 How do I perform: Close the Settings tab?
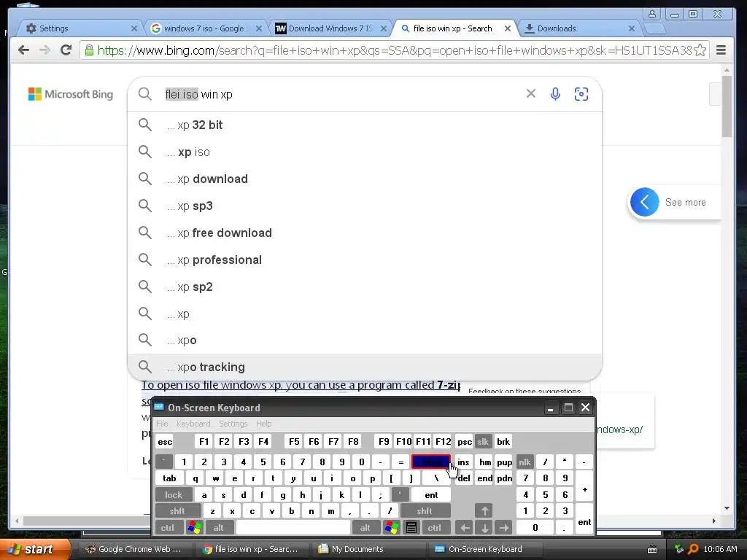point(134,28)
